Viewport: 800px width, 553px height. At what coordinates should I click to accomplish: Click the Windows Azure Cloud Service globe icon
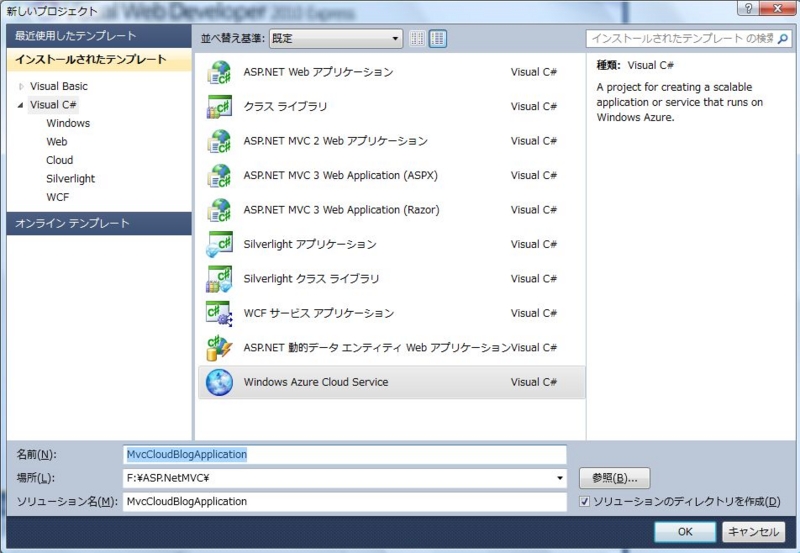pyautogui.click(x=219, y=382)
